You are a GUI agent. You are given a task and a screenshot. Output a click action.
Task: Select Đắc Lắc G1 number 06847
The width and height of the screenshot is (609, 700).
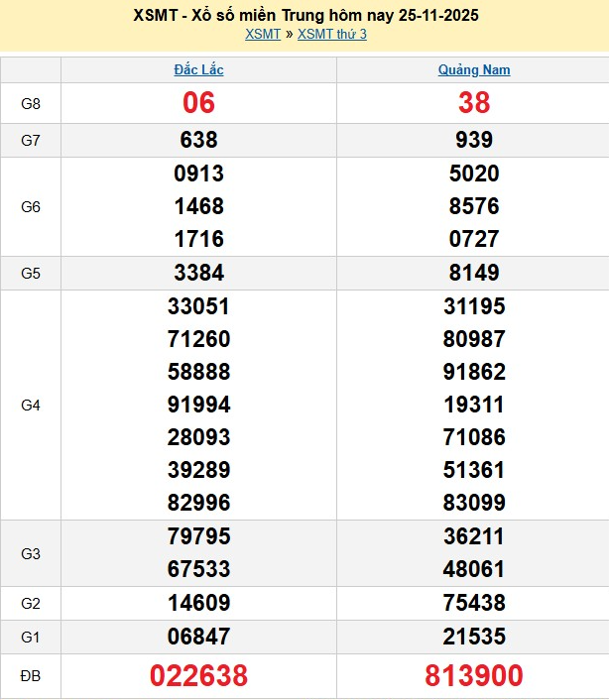click(198, 637)
